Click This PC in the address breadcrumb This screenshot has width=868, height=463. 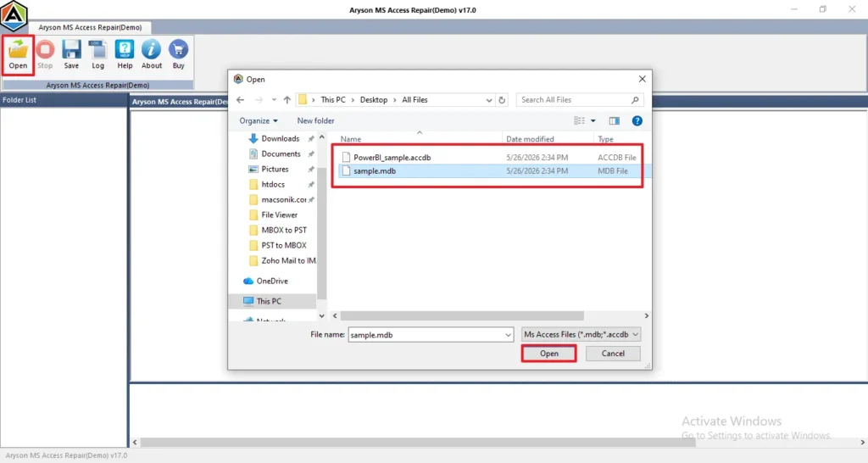point(332,100)
